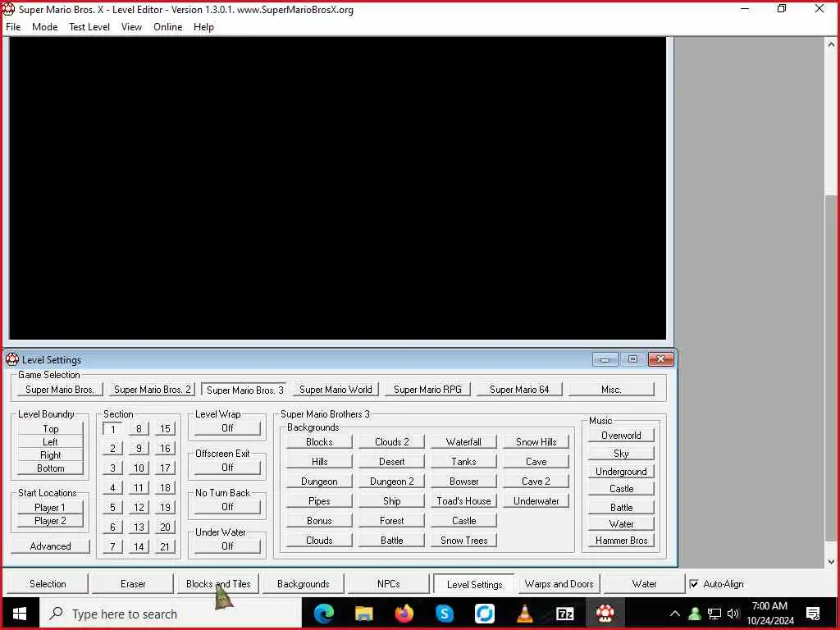The width and height of the screenshot is (840, 630).
Task: Launch Firefox from the taskbar
Action: [404, 614]
